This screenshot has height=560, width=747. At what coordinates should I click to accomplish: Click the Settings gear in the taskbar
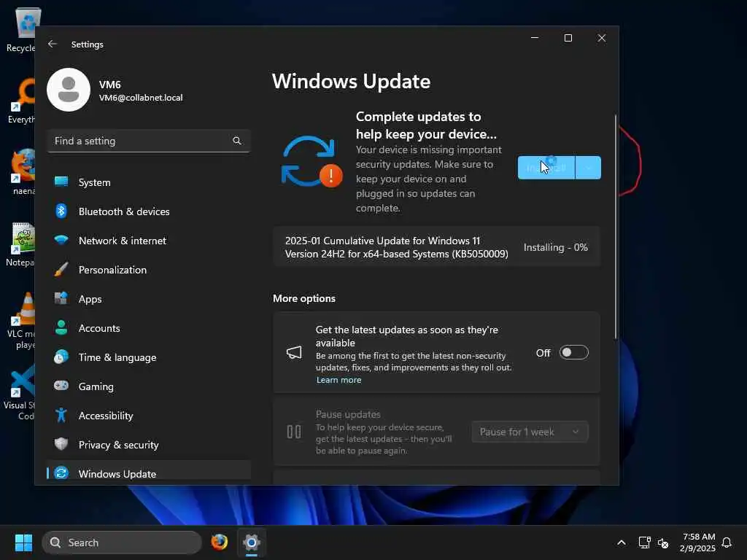click(252, 542)
